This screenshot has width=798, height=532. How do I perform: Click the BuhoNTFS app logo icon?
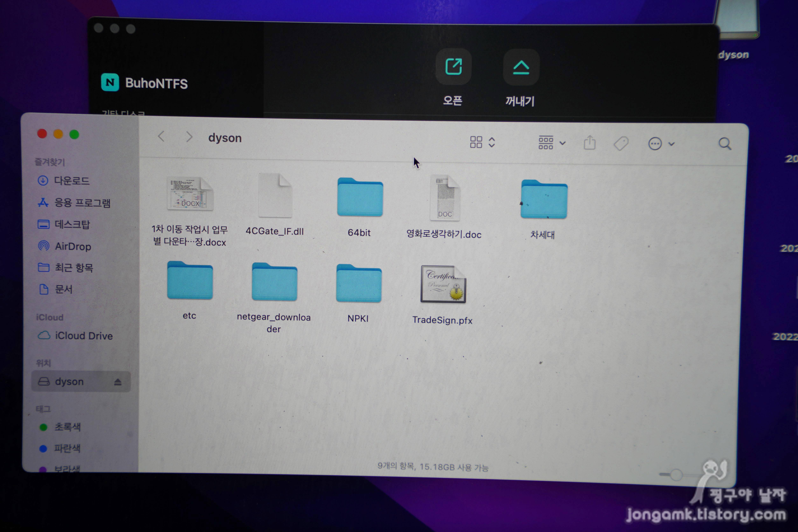point(110,82)
